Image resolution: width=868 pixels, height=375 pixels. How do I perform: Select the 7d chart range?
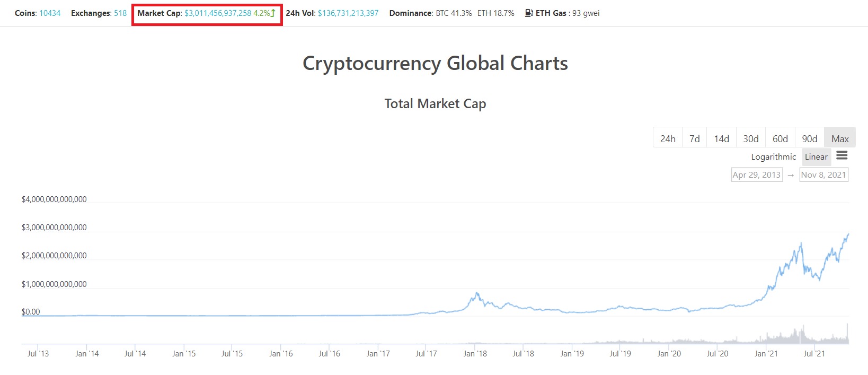[x=694, y=138]
